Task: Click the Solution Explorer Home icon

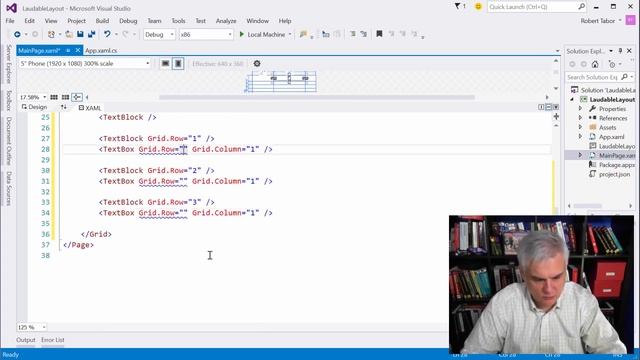Action: pyautogui.click(x=595, y=64)
